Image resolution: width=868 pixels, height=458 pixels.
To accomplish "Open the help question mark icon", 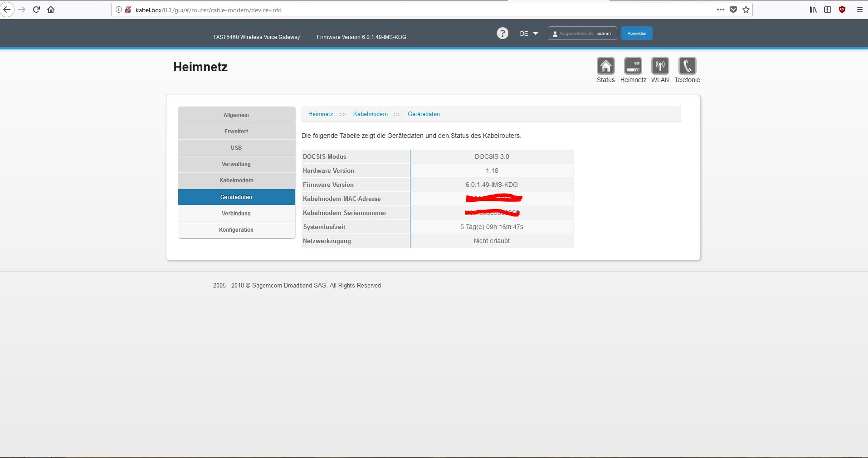I will (502, 33).
